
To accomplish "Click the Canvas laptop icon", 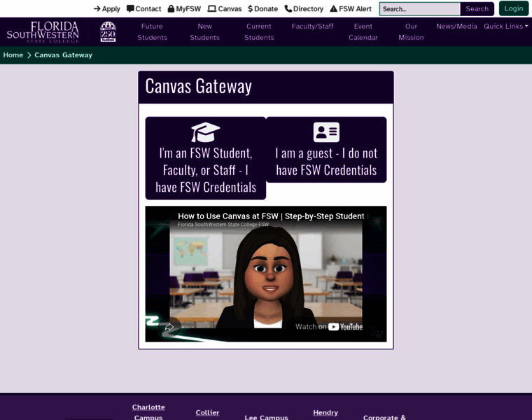I will (211, 9).
